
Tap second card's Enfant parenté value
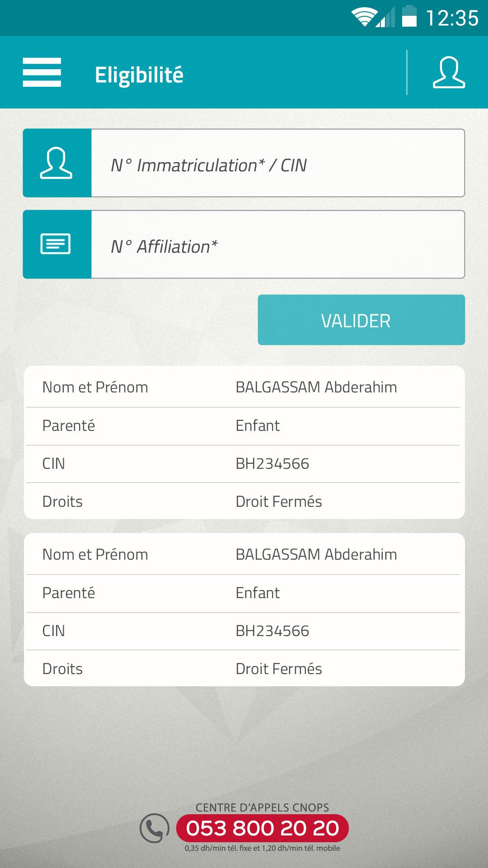[x=258, y=593]
